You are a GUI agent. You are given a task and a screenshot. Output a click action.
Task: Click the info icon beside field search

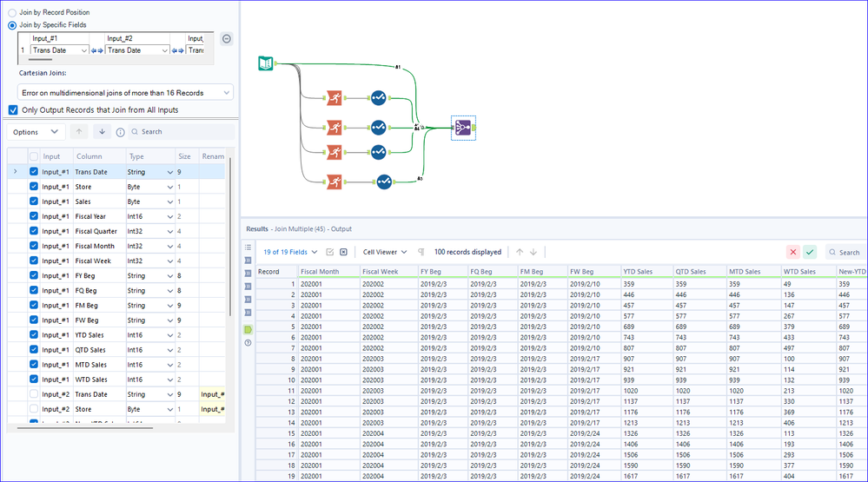coord(120,132)
